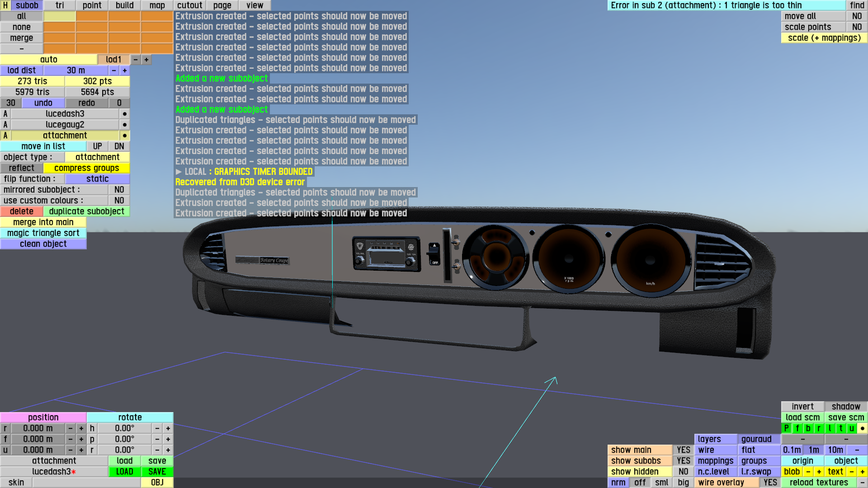Open the cutout tab
This screenshot has width=868, height=488.
[189, 5]
